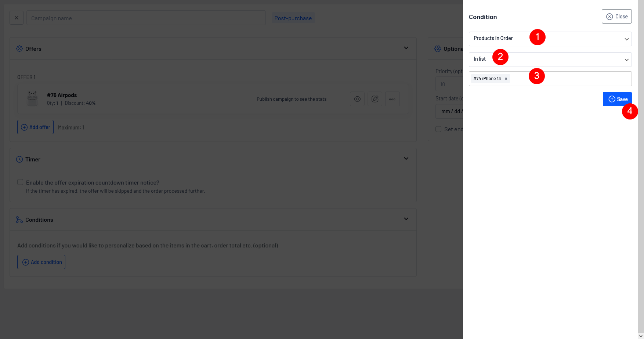Click the Conditions branch icon
The height and width of the screenshot is (339, 644).
[x=19, y=220]
